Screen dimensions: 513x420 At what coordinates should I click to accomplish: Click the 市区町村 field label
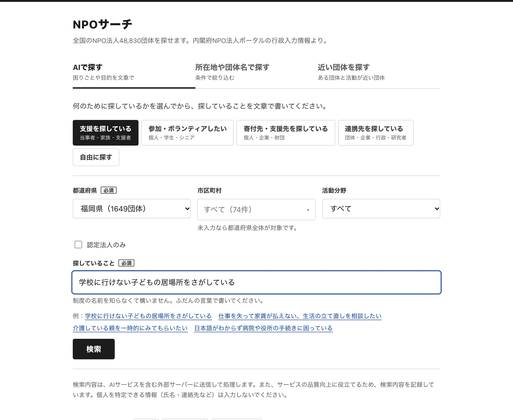pos(209,191)
